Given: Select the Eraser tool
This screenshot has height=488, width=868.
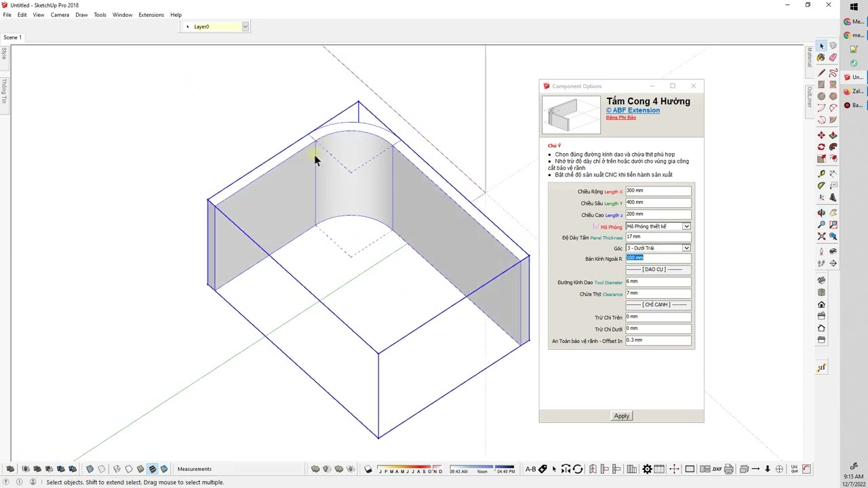Looking at the screenshot, I should pos(833,58).
